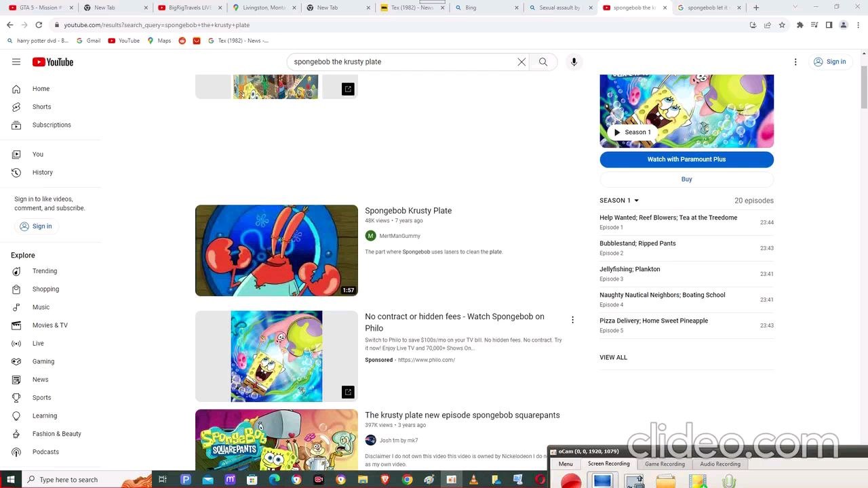Open episode Jellyfishing; Plankton
Screen dimensions: 868x488
point(686,274)
